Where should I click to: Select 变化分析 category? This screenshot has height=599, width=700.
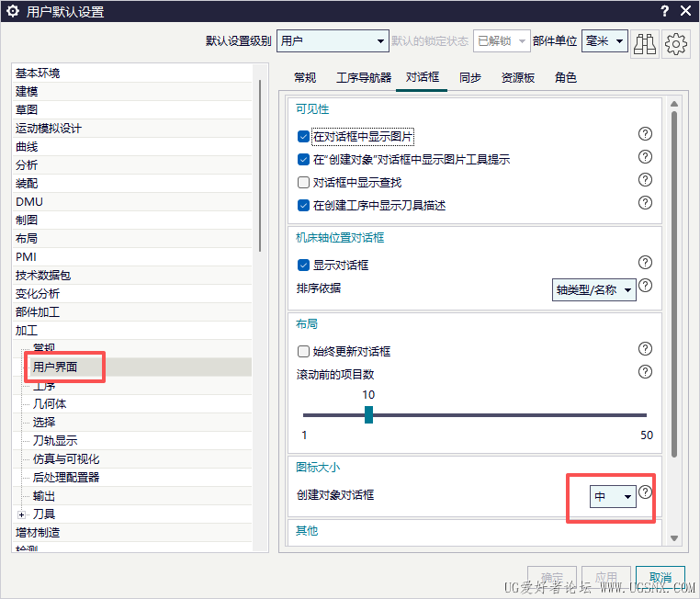(132, 294)
